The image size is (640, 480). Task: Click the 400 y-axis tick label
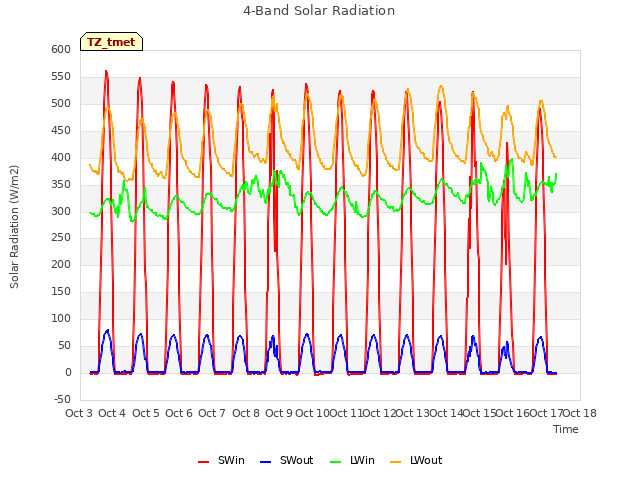point(61,158)
